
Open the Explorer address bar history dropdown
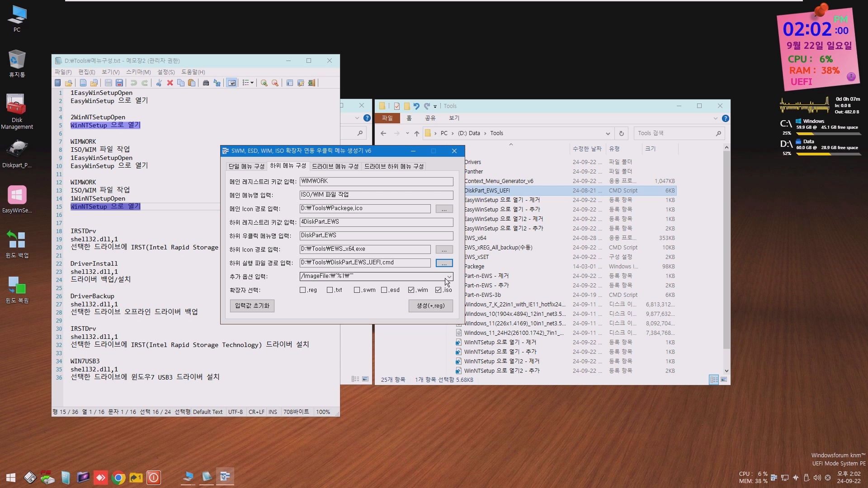608,133
